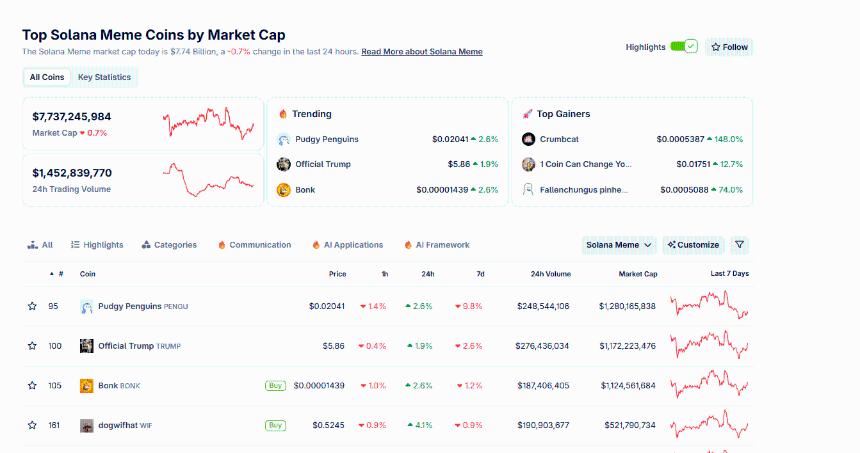Switch to the Key Statistics tab

pyautogui.click(x=105, y=77)
